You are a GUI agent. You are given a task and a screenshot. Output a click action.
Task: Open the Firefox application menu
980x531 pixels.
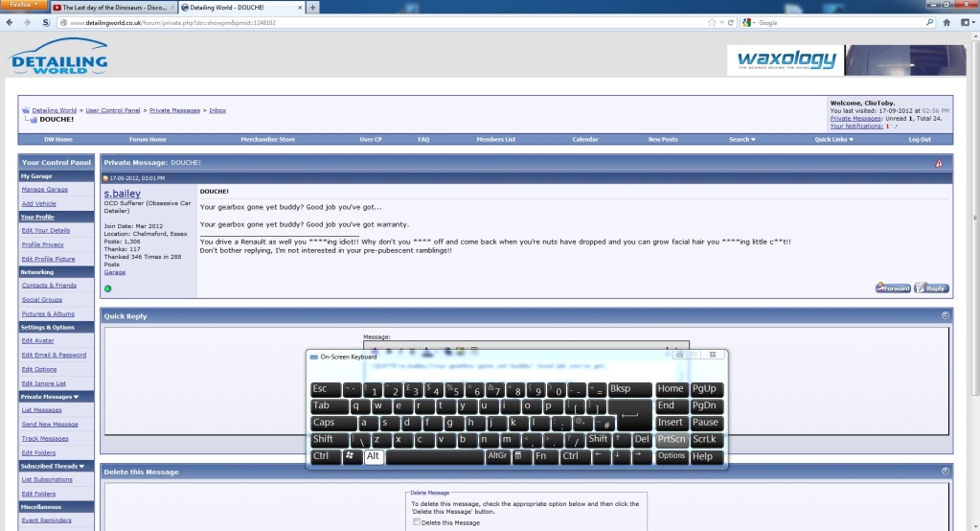pos(23,5)
